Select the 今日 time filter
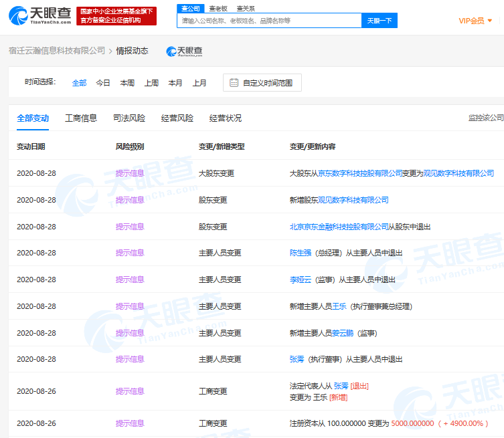The width and height of the screenshot is (504, 438). [x=103, y=83]
